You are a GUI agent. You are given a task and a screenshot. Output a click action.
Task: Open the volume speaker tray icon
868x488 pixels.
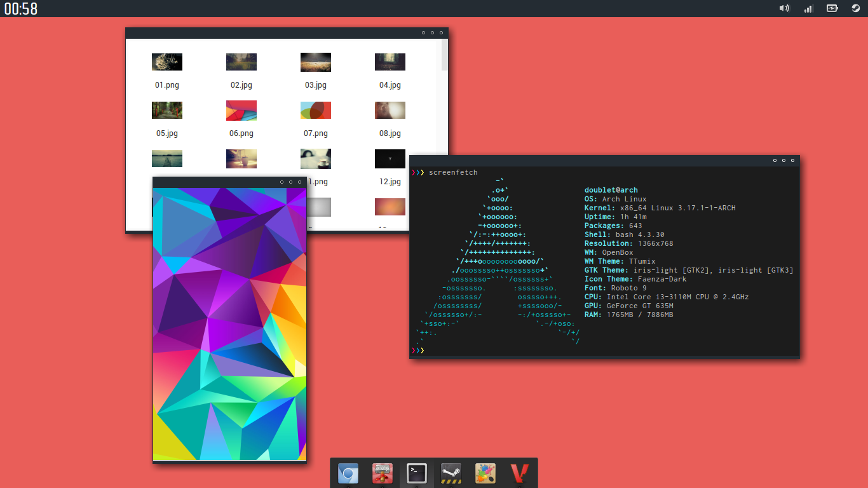[785, 8]
